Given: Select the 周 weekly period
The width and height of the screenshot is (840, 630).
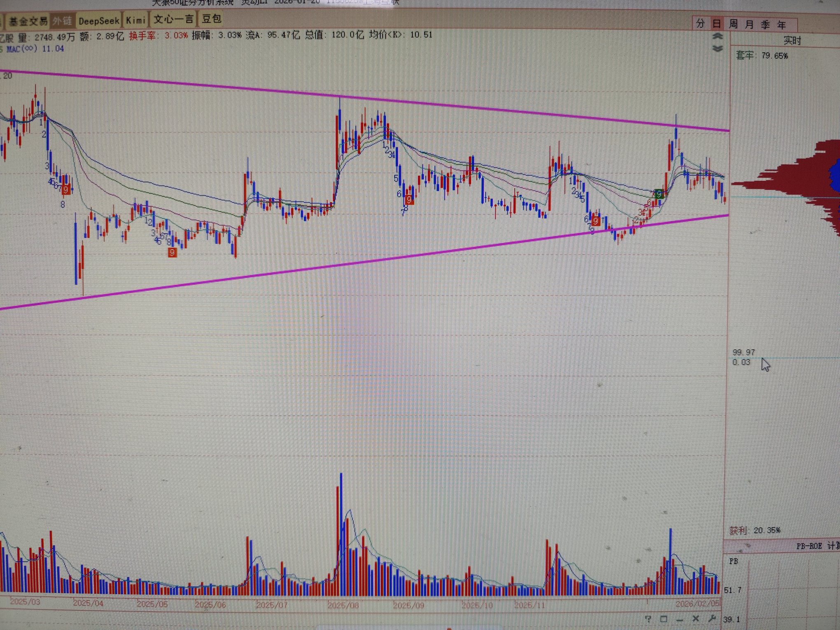Looking at the screenshot, I should 733,24.
